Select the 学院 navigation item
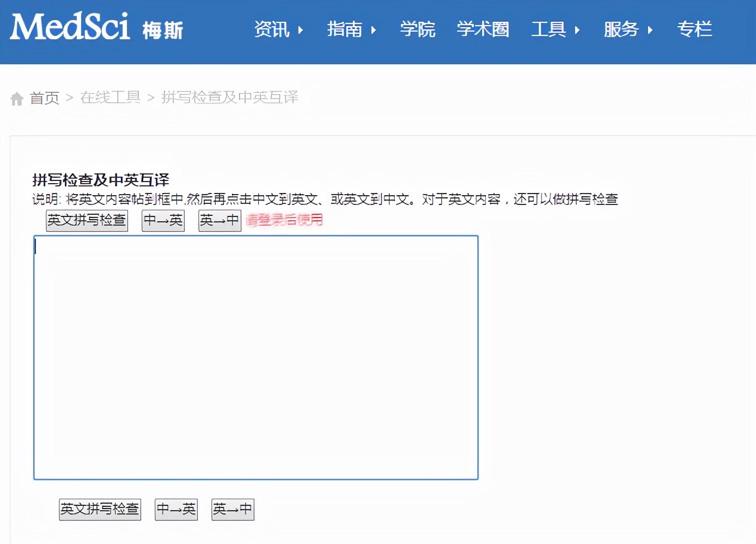This screenshot has height=544, width=756. (x=418, y=30)
